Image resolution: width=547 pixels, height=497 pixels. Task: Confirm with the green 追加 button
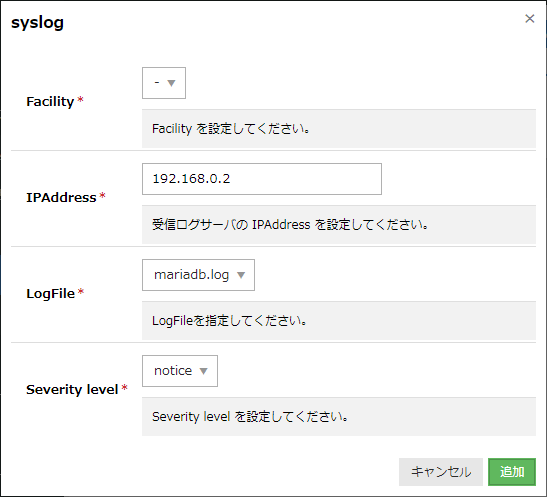[512, 472]
